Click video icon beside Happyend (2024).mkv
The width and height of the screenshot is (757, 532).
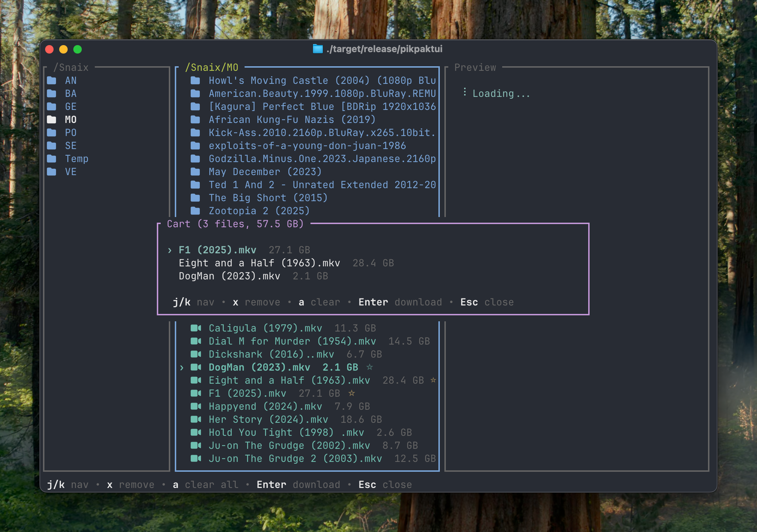point(196,407)
